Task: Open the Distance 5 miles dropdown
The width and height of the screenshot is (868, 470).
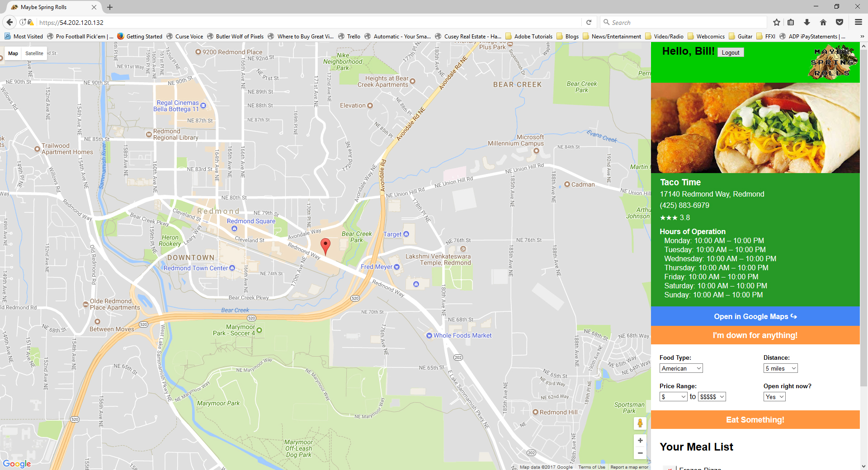Action: tap(780, 368)
